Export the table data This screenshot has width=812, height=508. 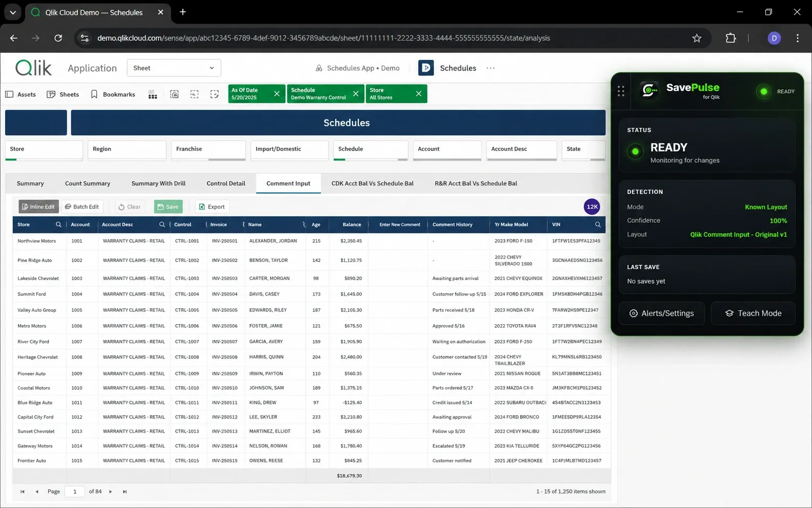tap(212, 207)
